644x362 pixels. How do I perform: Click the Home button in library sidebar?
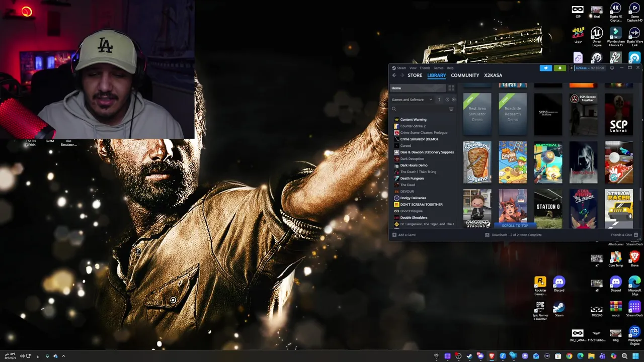pyautogui.click(x=418, y=88)
